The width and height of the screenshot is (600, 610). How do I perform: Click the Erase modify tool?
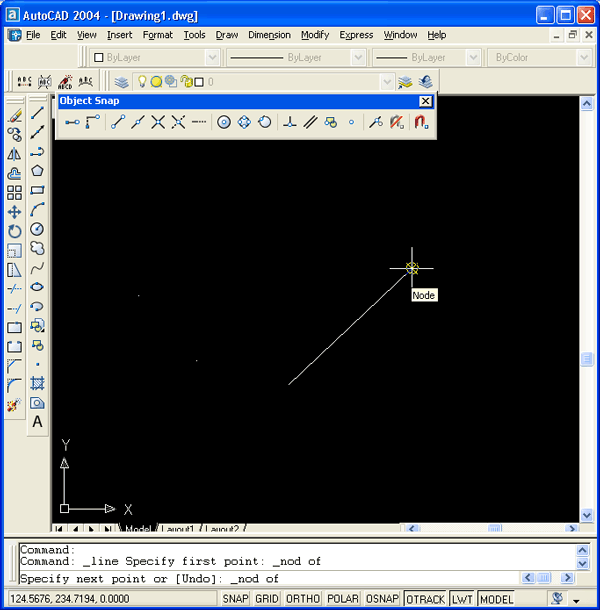pos(14,114)
